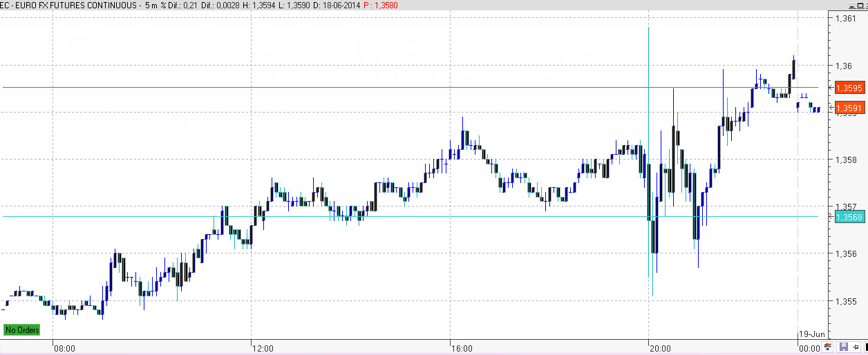868x355 pixels.
Task: Click the red P : 1,3580 value
Action: [x=380, y=6]
